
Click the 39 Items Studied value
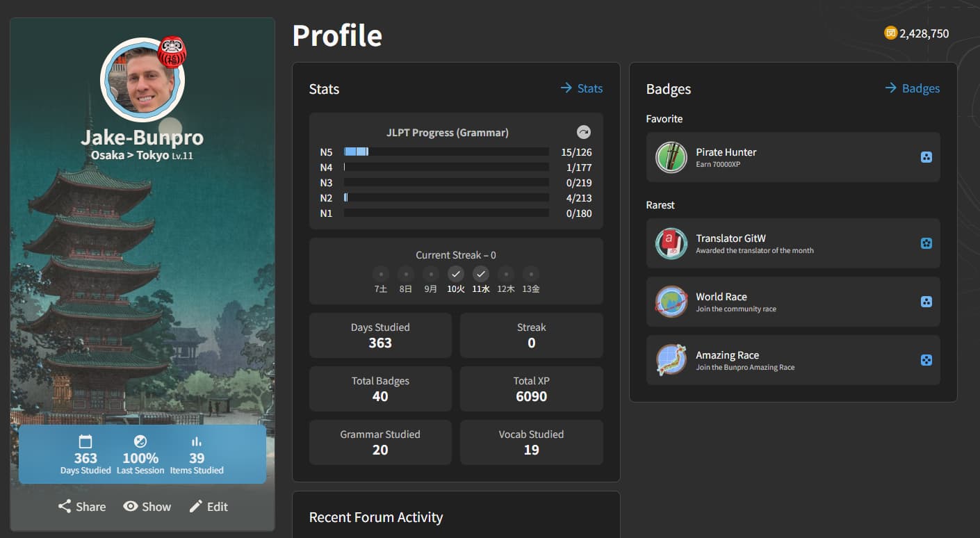(197, 458)
